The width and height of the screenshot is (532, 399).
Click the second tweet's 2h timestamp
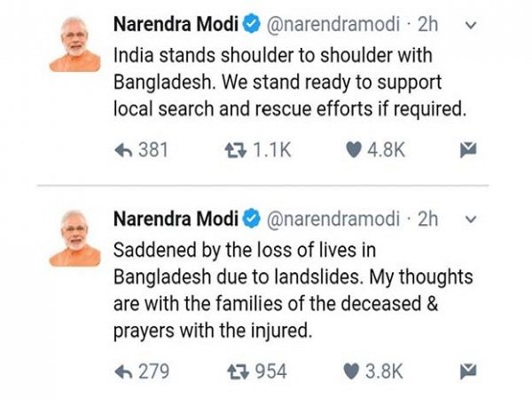tap(428, 219)
